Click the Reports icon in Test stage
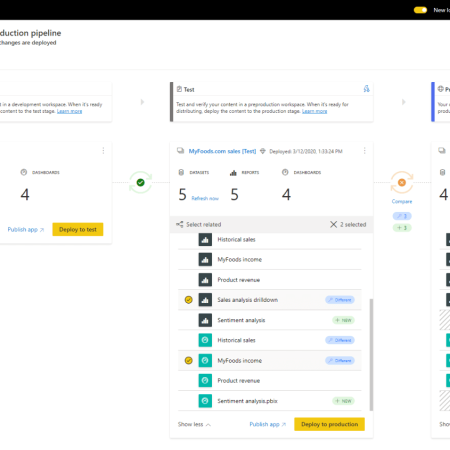 [233, 172]
